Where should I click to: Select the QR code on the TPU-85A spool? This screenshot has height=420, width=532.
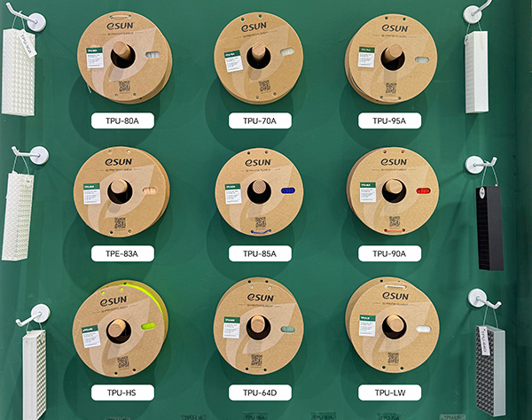[261, 222]
